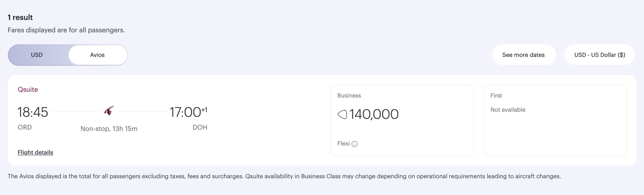The width and height of the screenshot is (644, 195).
Task: Open the USD - US Dollar currency dropdown
Action: pyautogui.click(x=599, y=55)
